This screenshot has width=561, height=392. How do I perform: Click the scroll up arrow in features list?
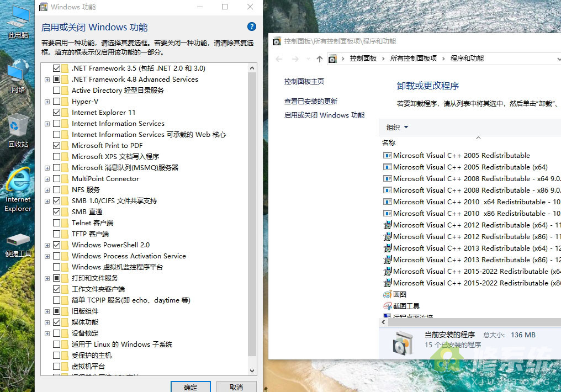coord(252,68)
